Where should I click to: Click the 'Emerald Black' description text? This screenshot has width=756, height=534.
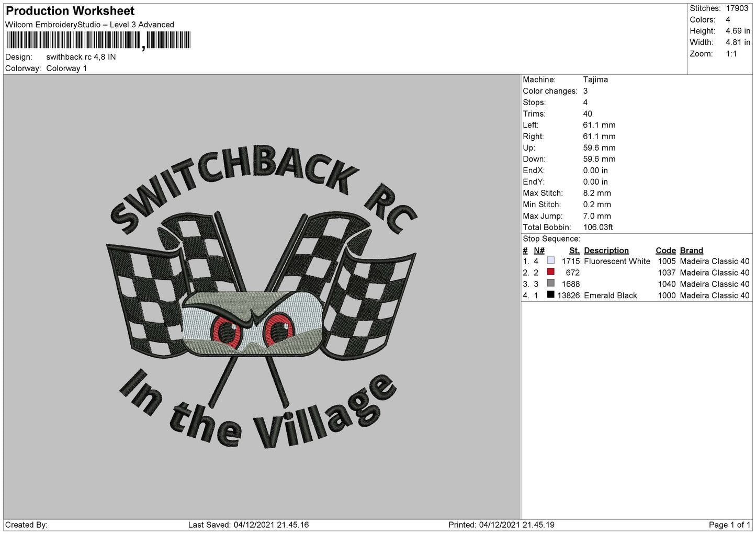pyautogui.click(x=611, y=296)
